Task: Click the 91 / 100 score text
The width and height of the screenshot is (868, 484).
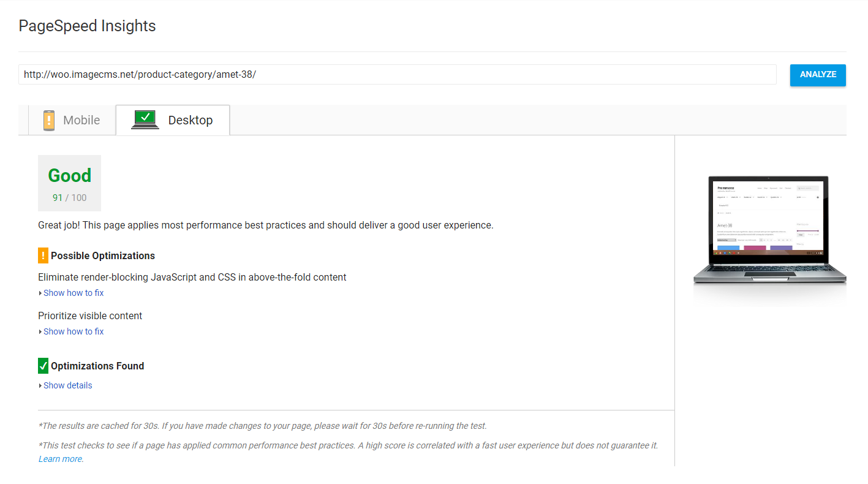Action: [69, 198]
